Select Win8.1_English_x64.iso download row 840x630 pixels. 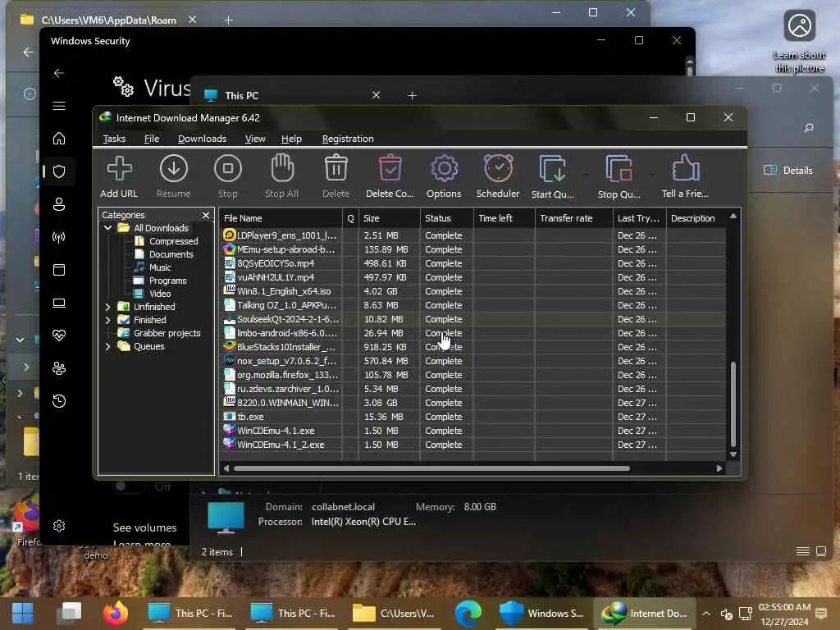pos(472,291)
